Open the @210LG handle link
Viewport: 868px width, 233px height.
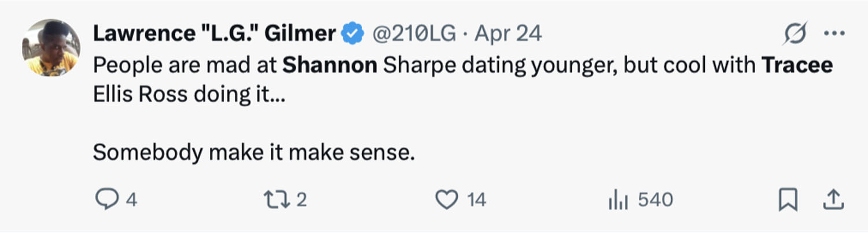[x=413, y=35]
